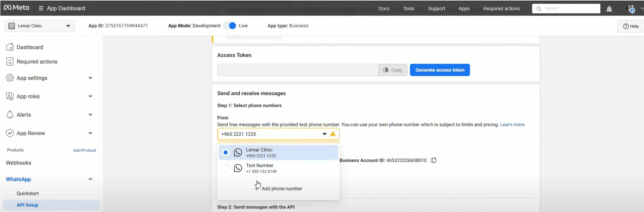Click the yellow warning icon on phone field
The image size is (644, 212).
[333, 134]
